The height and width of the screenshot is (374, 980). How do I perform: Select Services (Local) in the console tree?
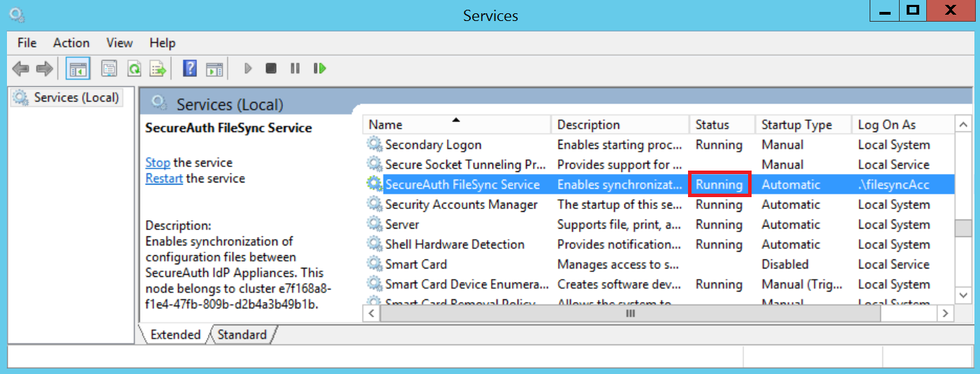click(76, 97)
